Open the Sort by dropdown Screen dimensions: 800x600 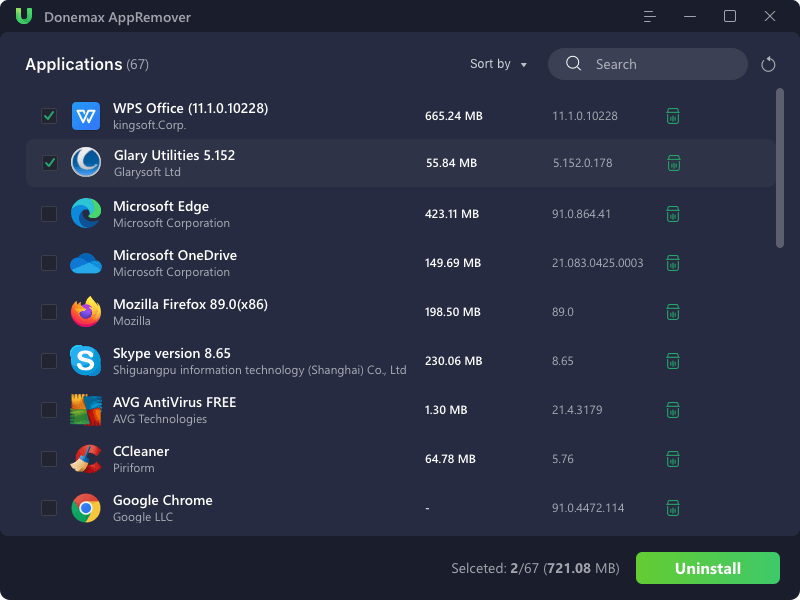pyautogui.click(x=498, y=64)
